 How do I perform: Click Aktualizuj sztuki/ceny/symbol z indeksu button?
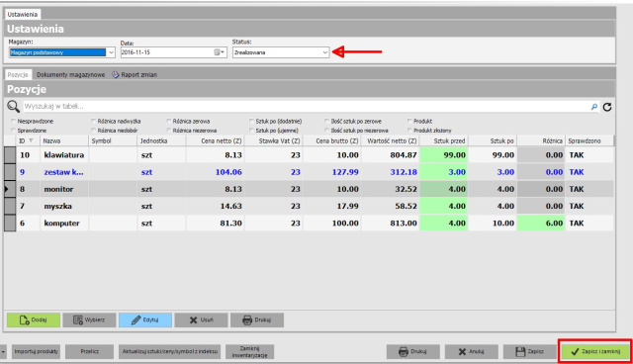(x=169, y=351)
